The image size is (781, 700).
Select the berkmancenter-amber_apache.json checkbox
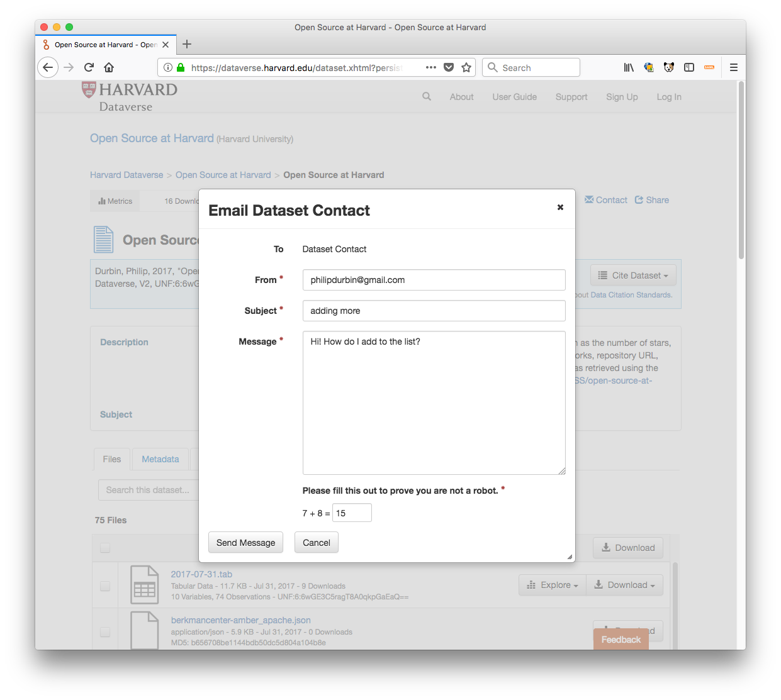pos(105,631)
